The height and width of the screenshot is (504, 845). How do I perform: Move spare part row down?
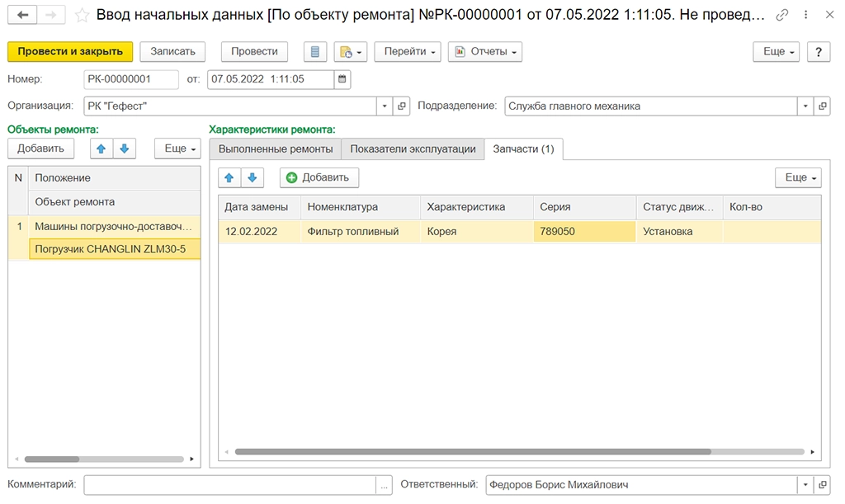[x=252, y=177]
